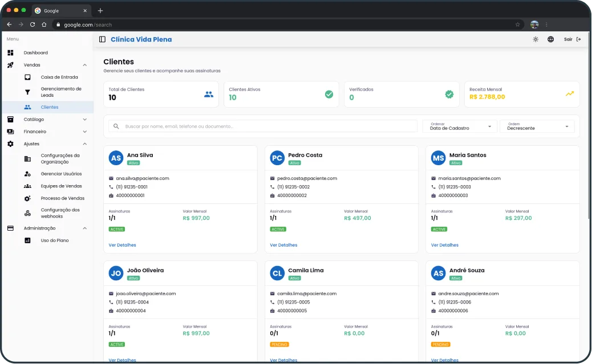Switch theme with the sun icon
The height and width of the screenshot is (364, 592).
tap(536, 39)
